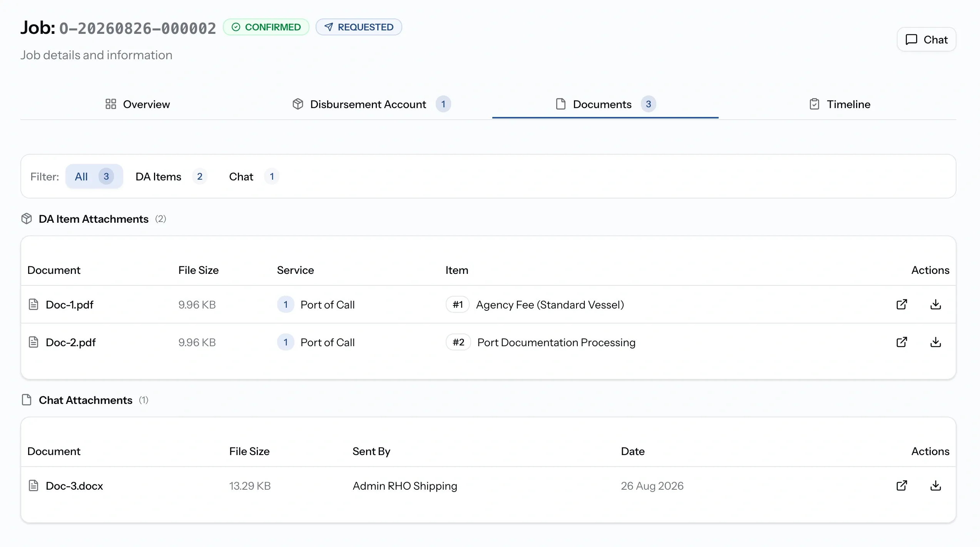Click the Doc-1.pdf file name

pos(69,305)
